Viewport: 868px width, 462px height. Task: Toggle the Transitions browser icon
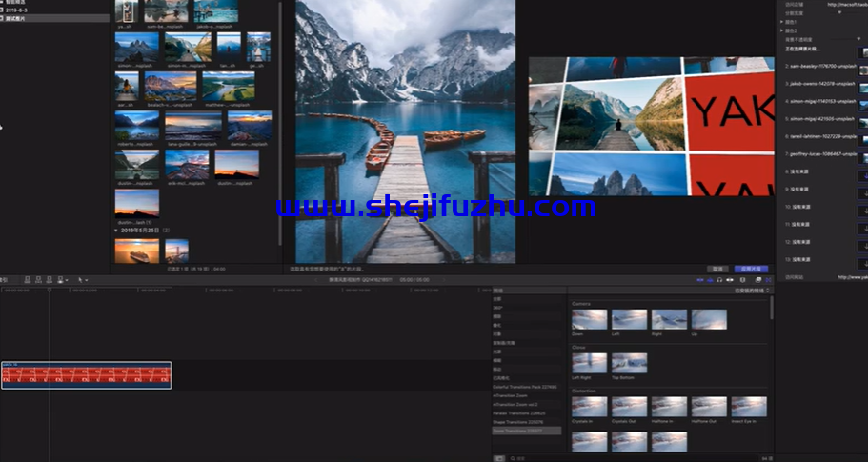click(768, 280)
